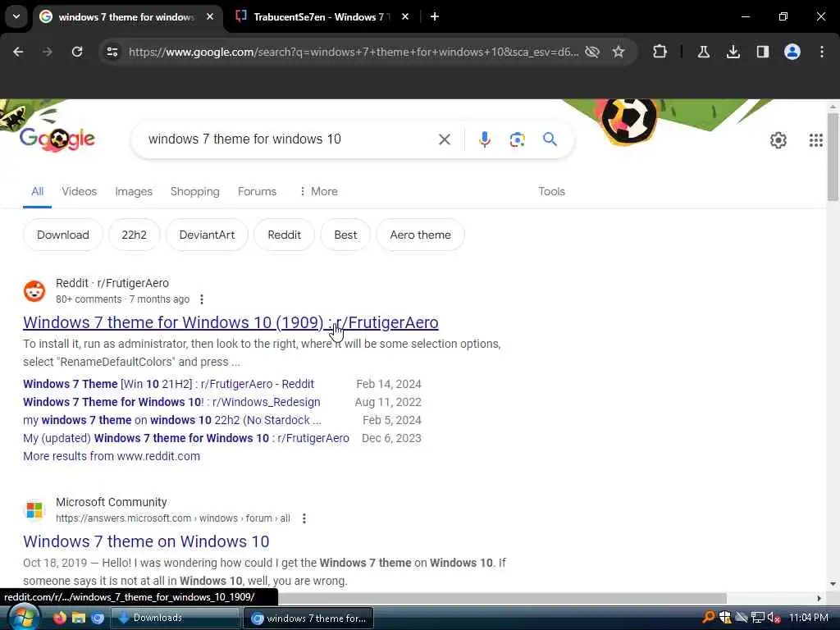Open Windows 7 Theme [Win 10 21H2] link

click(168, 384)
